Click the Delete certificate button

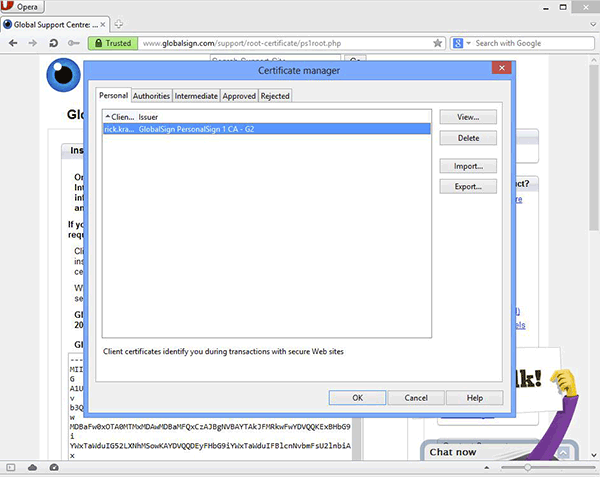click(x=468, y=138)
